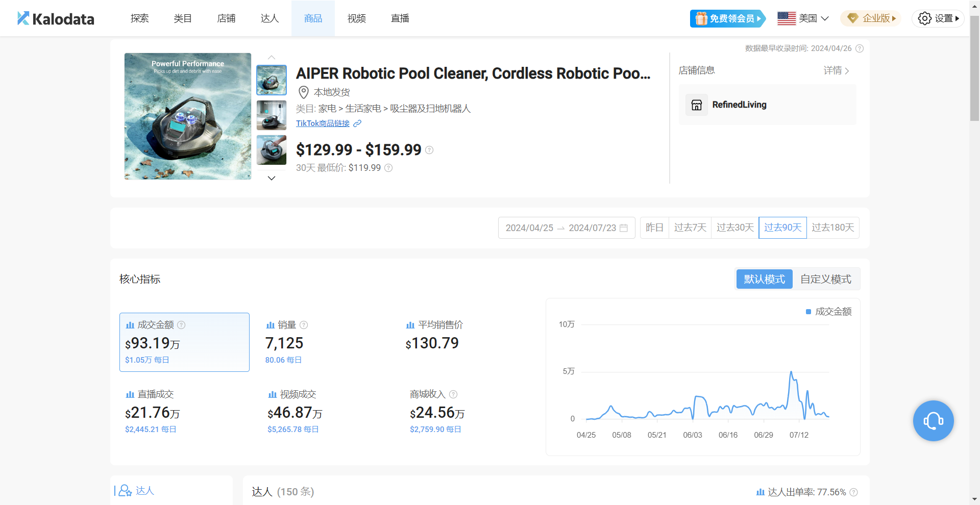This screenshot has height=505, width=980.
Task: Select the 过去30天 time range
Action: click(x=735, y=228)
